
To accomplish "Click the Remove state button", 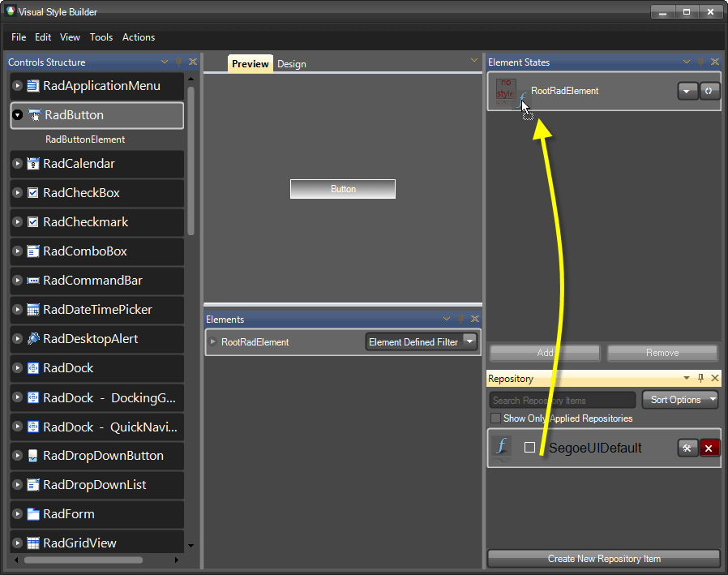I will tap(662, 353).
